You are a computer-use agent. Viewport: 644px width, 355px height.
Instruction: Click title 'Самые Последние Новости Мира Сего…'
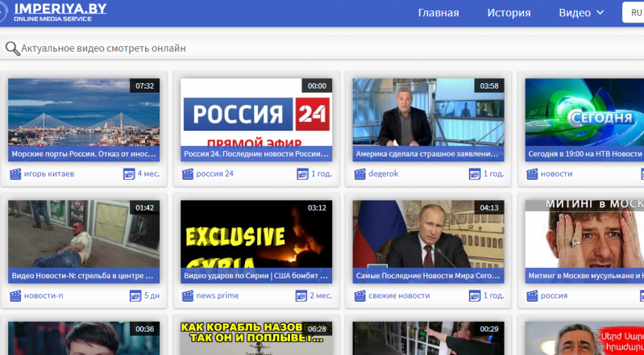pos(427,276)
